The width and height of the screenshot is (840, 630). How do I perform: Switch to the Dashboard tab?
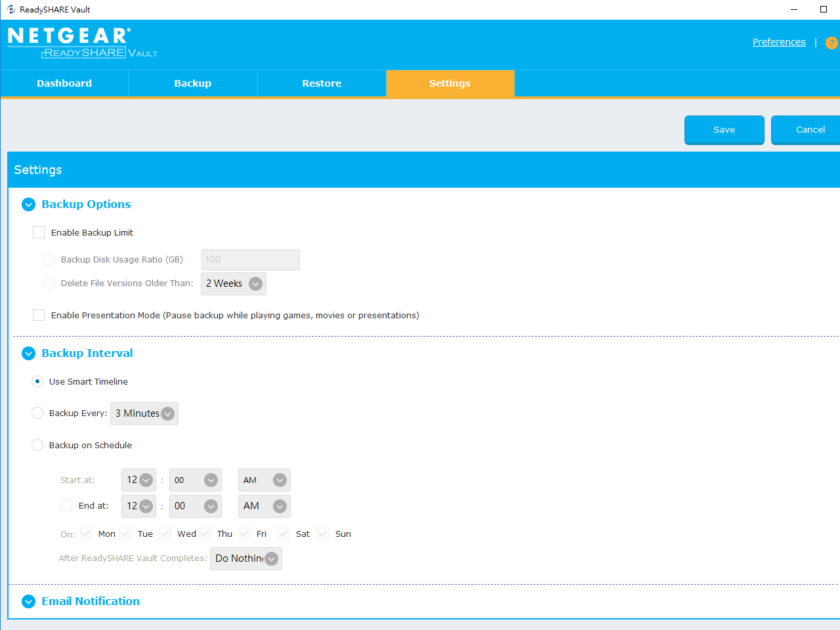coord(64,83)
